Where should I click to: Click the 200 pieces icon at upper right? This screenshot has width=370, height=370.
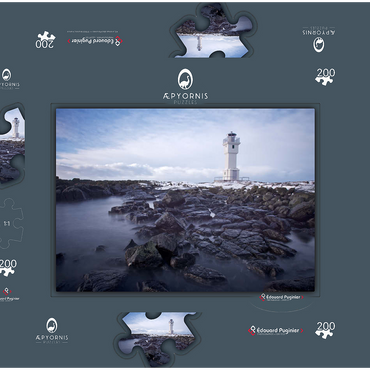[325, 77]
